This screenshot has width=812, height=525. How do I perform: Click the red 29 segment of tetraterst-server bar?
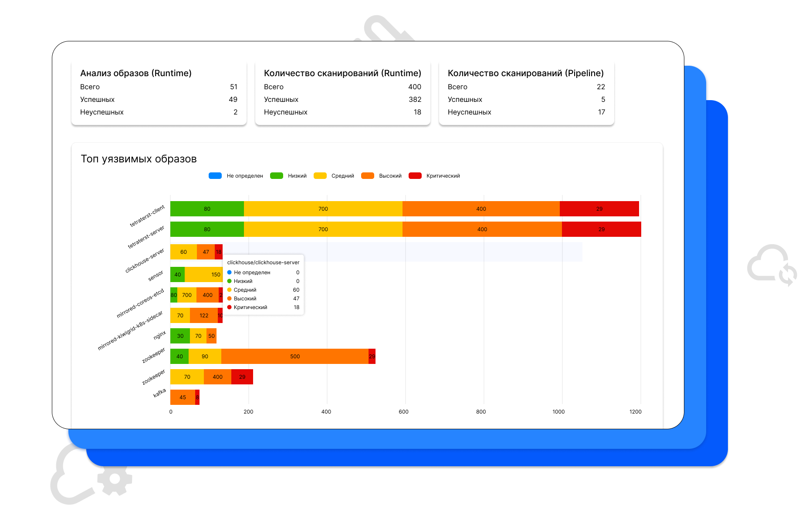pos(602,229)
